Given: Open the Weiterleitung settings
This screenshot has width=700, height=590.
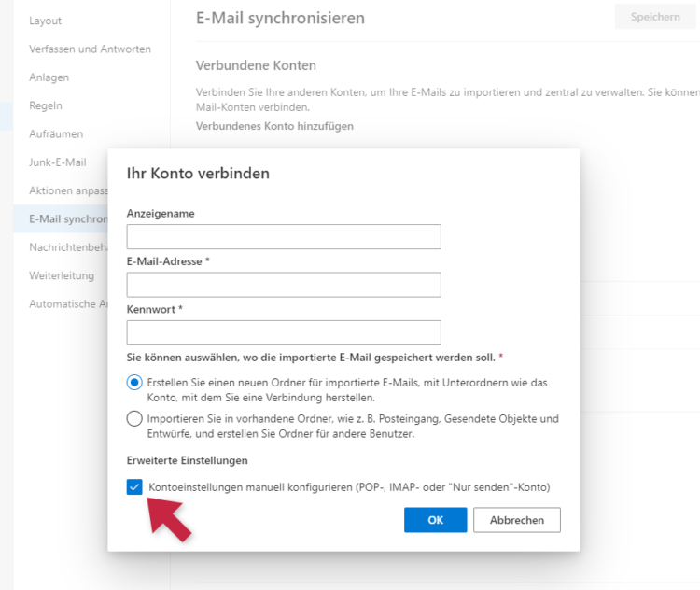Looking at the screenshot, I should (62, 275).
